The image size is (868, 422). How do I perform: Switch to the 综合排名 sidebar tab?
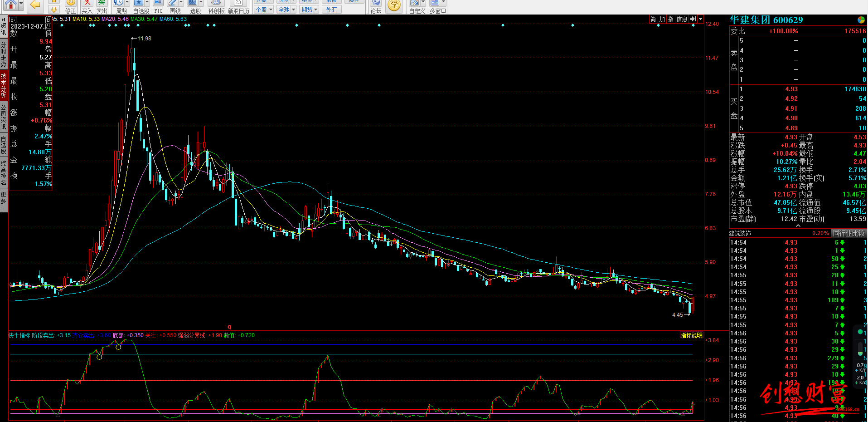4,173
